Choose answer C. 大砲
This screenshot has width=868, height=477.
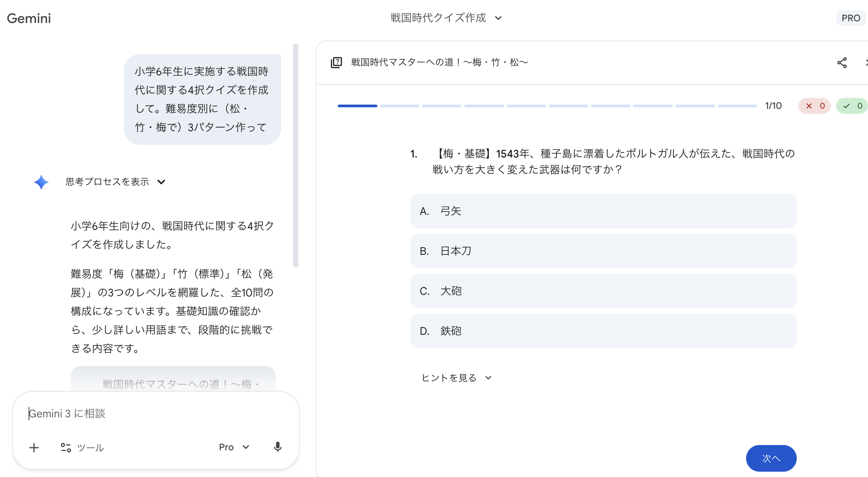603,291
